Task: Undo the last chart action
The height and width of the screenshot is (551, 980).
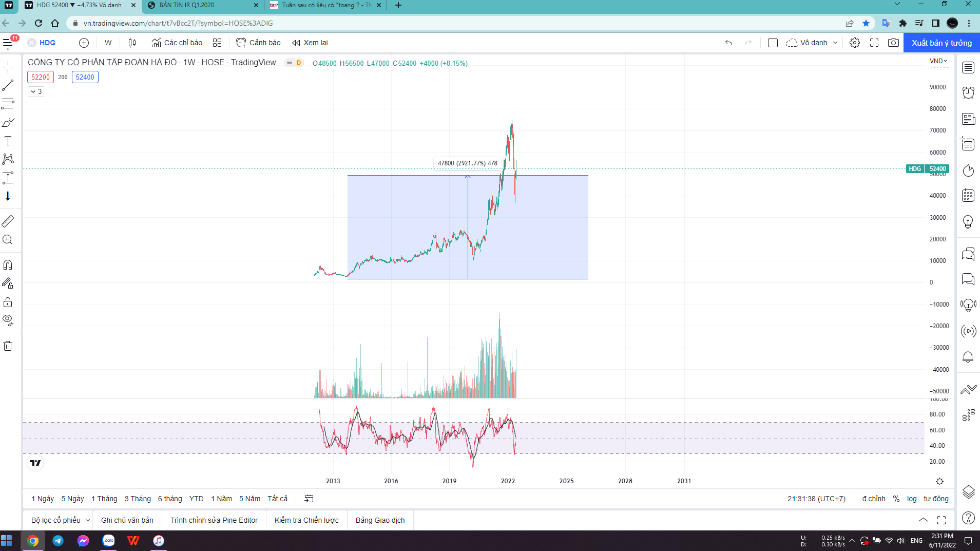Action: 728,43
